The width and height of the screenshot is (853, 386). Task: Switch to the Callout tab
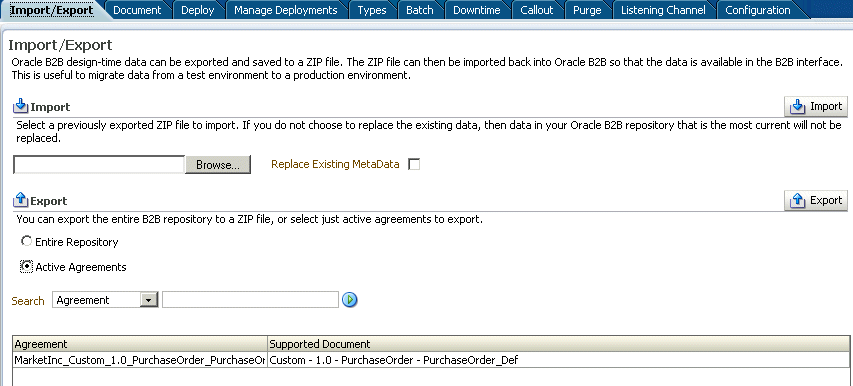coord(537,10)
